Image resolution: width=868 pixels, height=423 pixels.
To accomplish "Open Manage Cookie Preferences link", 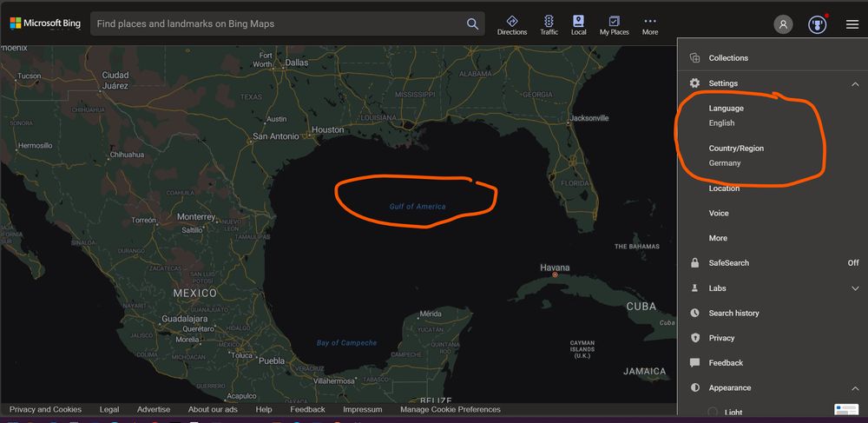I will click(450, 410).
